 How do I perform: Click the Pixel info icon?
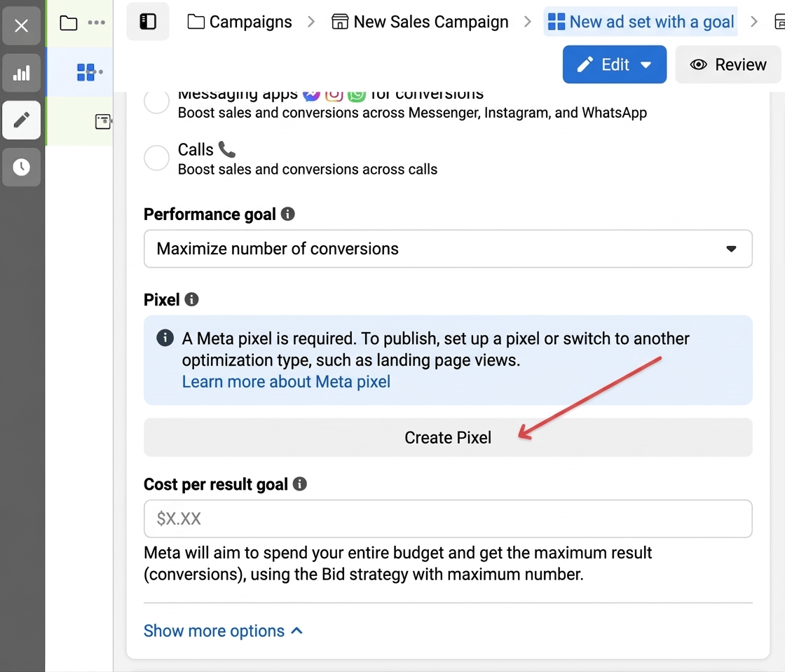(x=191, y=300)
